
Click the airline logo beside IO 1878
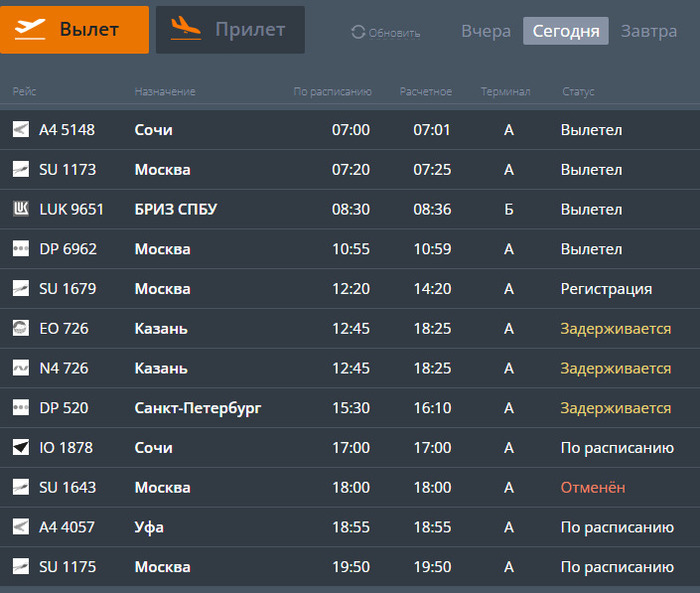[21, 447]
